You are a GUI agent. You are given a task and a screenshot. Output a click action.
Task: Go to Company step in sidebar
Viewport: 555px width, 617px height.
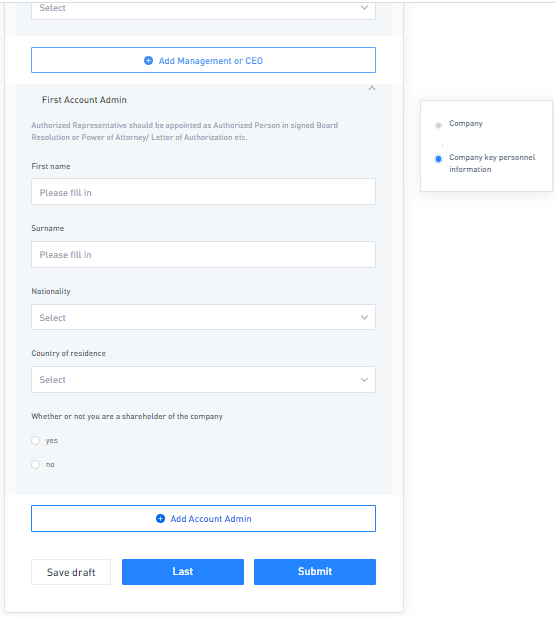(x=466, y=124)
